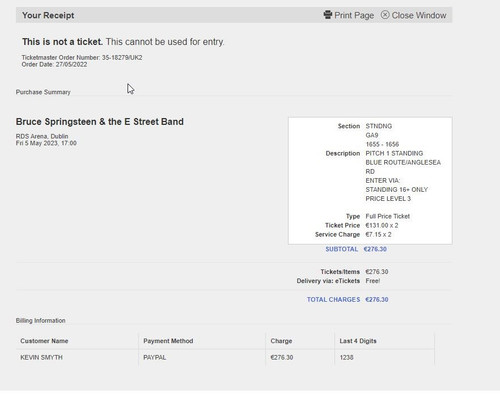Viewport: 500px width, 396px height.
Task: Select the TOTAL CHARGES label
Action: 333,299
